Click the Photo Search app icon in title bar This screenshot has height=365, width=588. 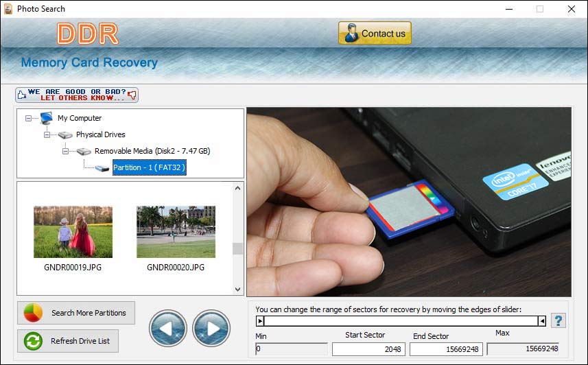coord(8,9)
